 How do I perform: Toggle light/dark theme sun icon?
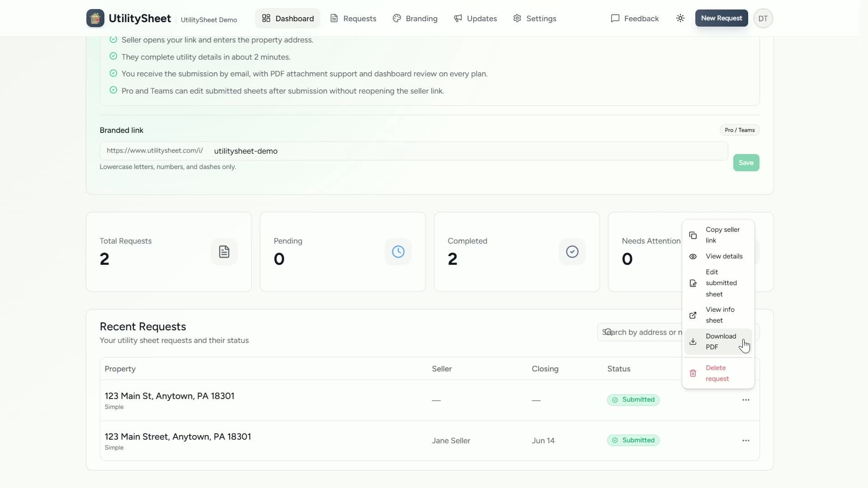[680, 18]
